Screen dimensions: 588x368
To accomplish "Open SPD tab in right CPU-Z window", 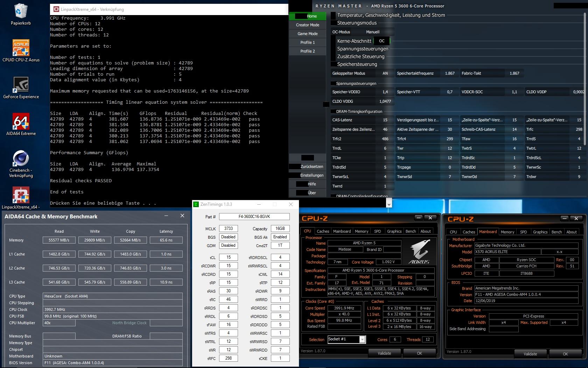I will tap(523, 232).
